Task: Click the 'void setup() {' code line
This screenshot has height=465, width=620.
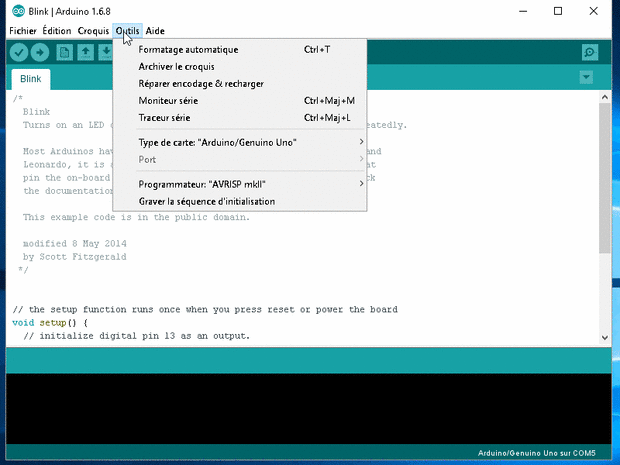Action: 50,323
